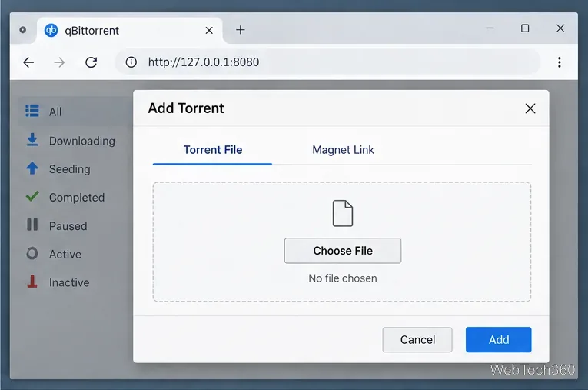This screenshot has height=390, width=588.
Task: Open a new browser tab
Action: (241, 30)
